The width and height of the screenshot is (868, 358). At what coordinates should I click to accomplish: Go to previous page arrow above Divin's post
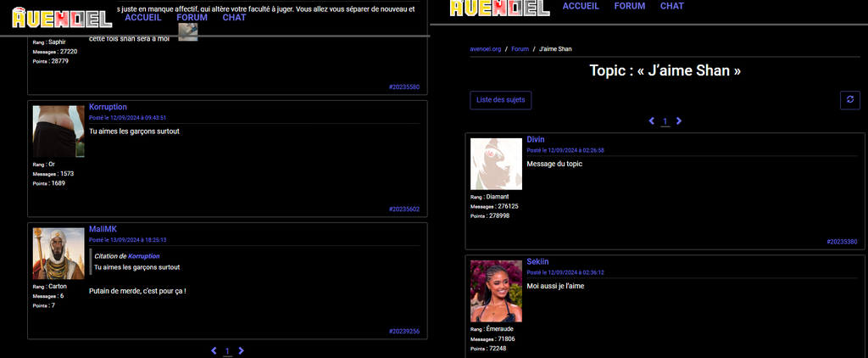pyautogui.click(x=652, y=121)
